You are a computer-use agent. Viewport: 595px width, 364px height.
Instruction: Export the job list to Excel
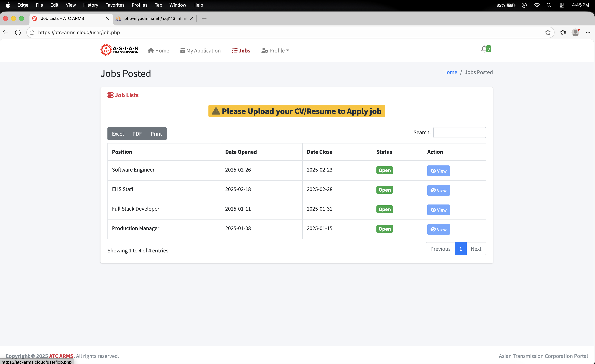[118, 134]
